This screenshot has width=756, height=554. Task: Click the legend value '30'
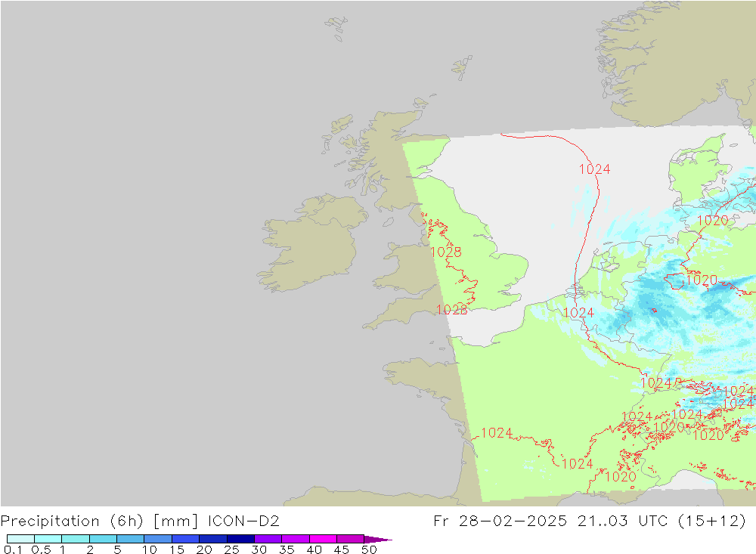coord(259,549)
